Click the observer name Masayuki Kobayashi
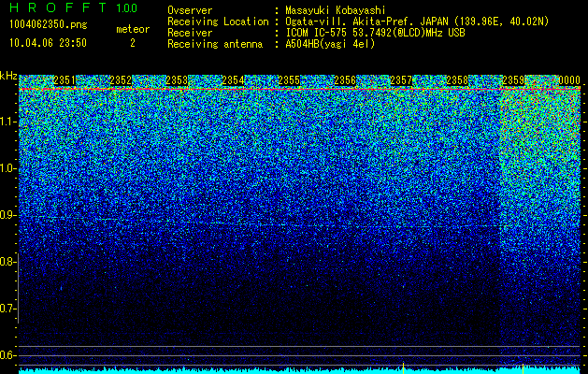 336,11
